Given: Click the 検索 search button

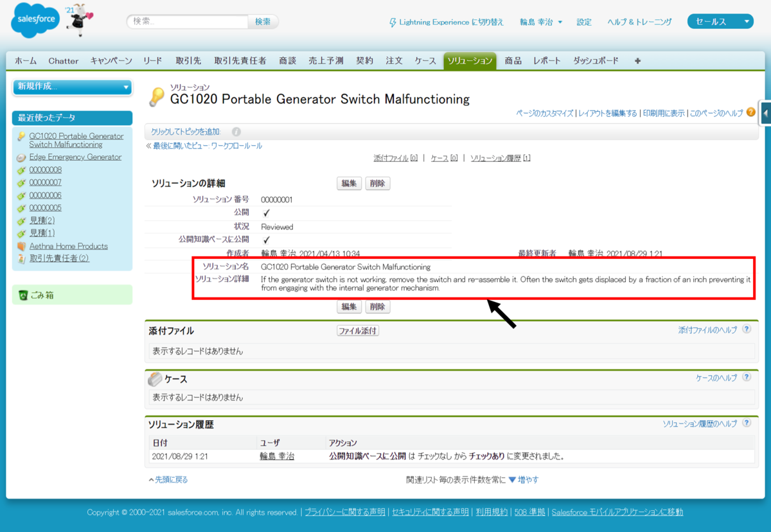Looking at the screenshot, I should coord(263,21).
